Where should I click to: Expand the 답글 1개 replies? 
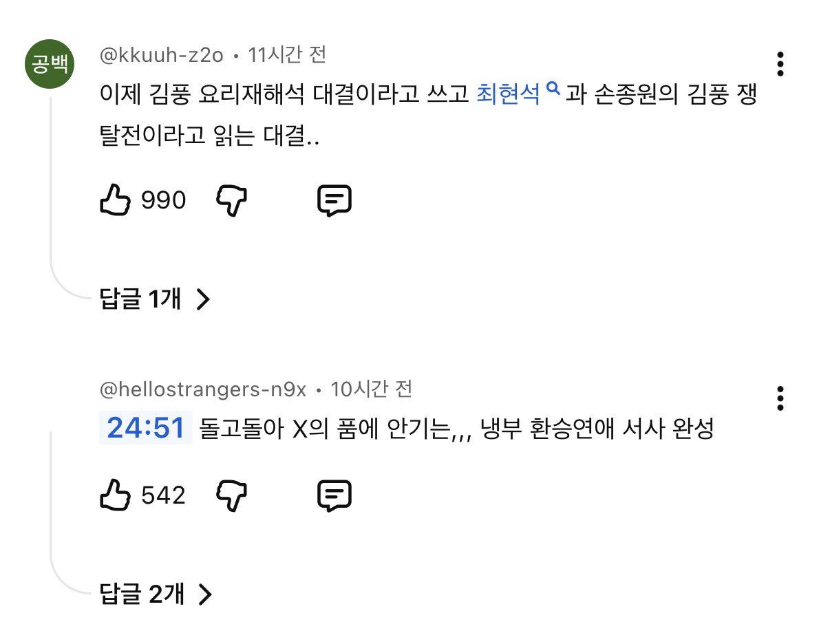pyautogui.click(x=154, y=299)
